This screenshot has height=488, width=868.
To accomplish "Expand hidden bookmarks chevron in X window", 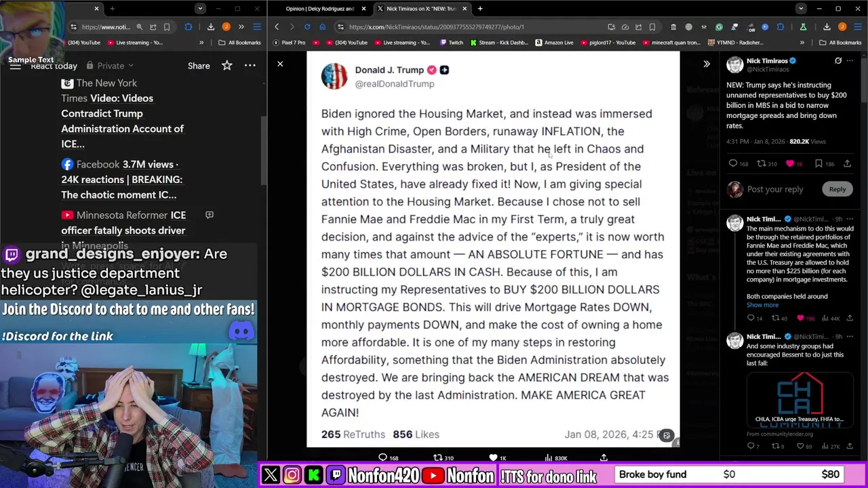I will point(802,43).
